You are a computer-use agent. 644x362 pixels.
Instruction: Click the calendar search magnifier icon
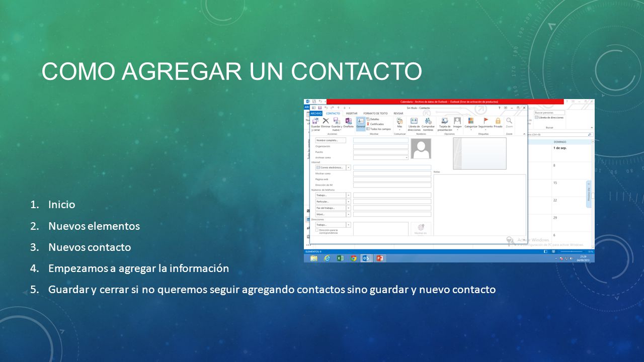click(590, 135)
